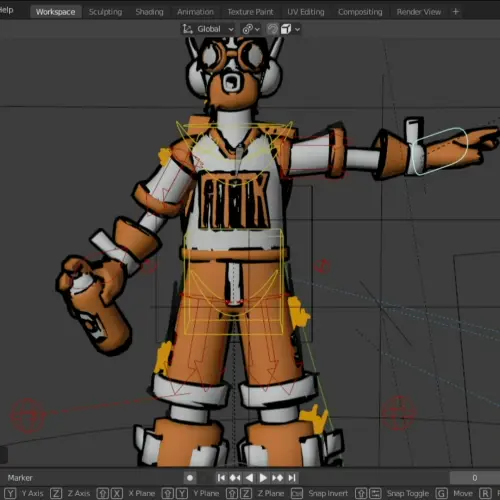
Task: Click the X Plane shortcut hint
Action: (x=142, y=493)
